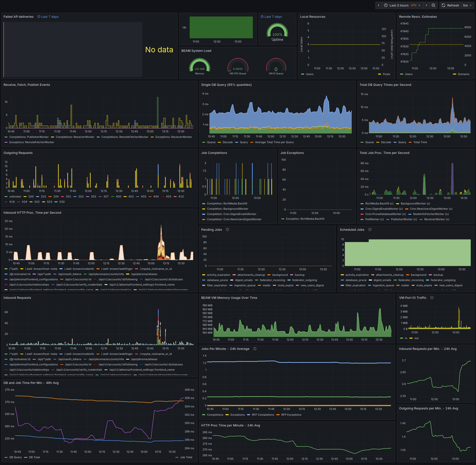Viewport: 476px width, 465px height.
Task: Click the VM Port IO Traffic info icon
Action: 432,298
